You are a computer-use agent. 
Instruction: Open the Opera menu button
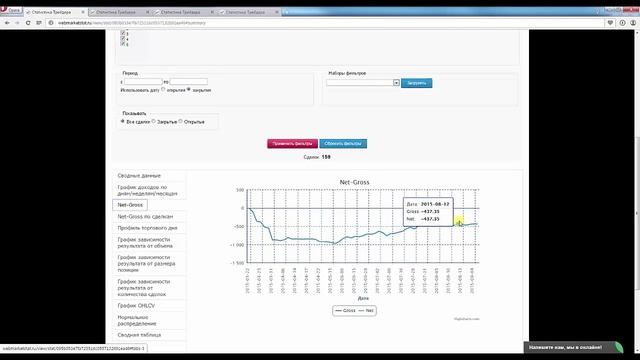pyautogui.click(x=11, y=11)
